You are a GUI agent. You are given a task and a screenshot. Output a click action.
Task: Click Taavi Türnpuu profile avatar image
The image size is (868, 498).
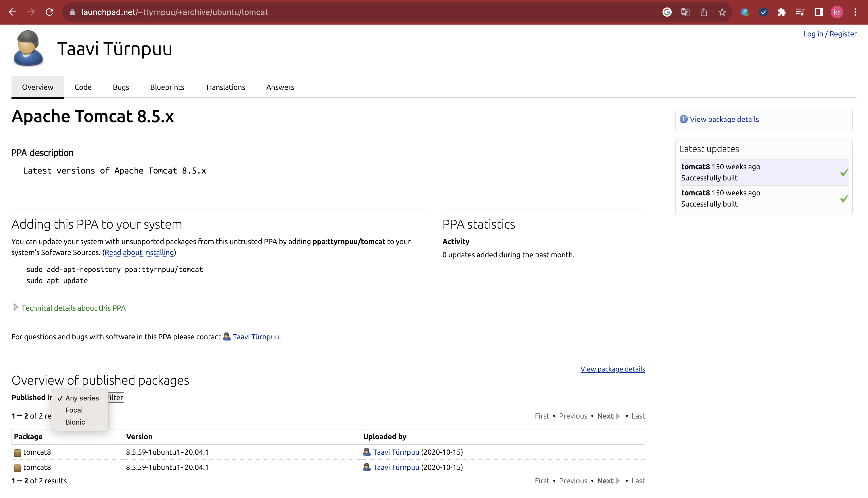coord(28,48)
